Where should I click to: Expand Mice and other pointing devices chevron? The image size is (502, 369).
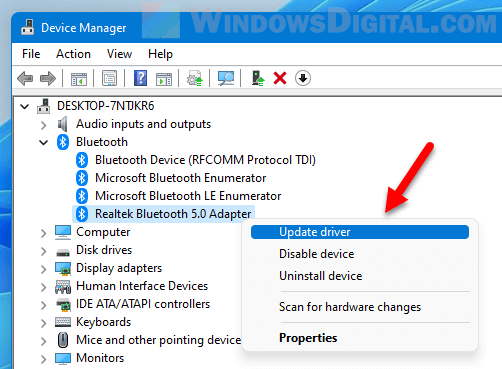[44, 341]
